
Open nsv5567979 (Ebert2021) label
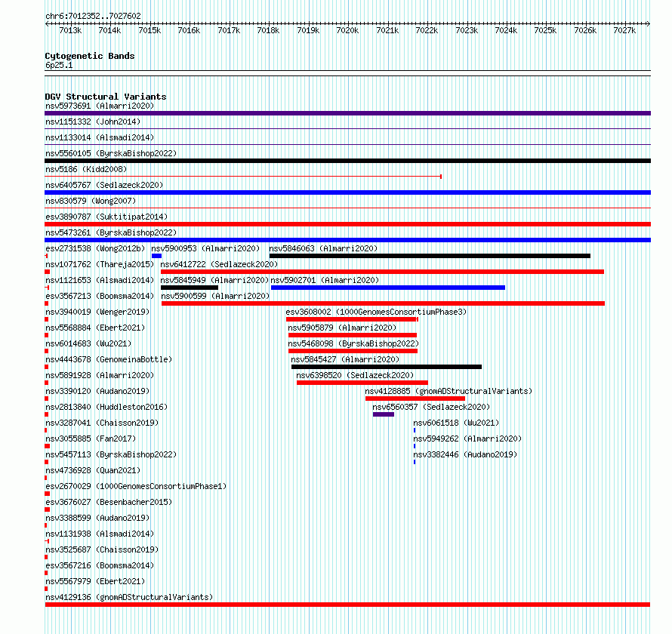(95, 581)
